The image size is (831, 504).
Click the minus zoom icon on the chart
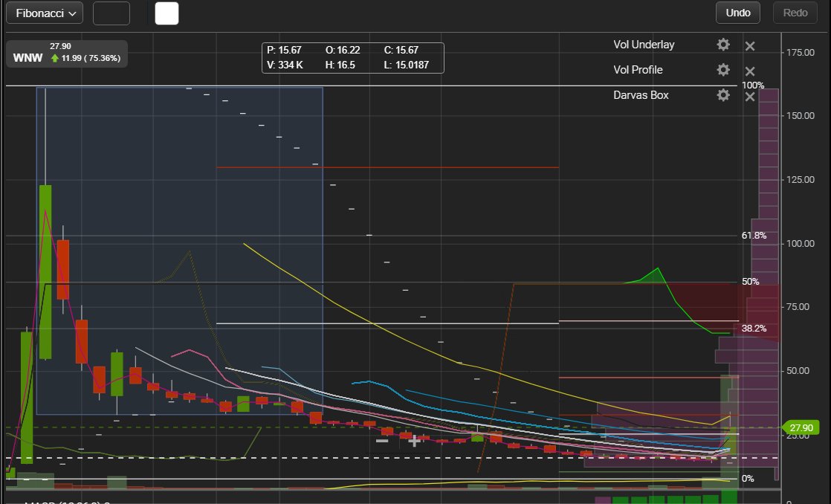tap(381, 441)
